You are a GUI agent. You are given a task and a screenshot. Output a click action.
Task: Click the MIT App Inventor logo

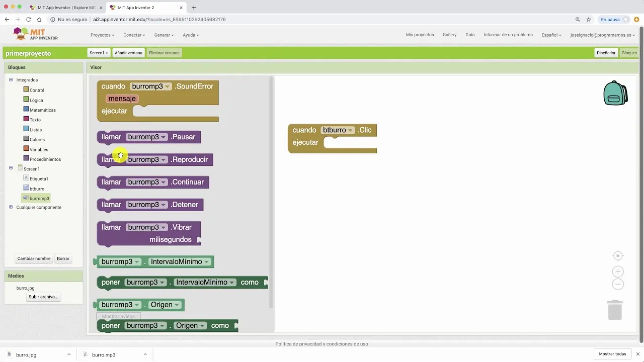35,35
